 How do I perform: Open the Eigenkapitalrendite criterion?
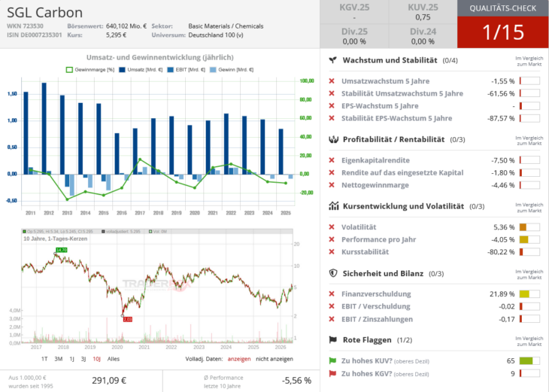click(375, 160)
